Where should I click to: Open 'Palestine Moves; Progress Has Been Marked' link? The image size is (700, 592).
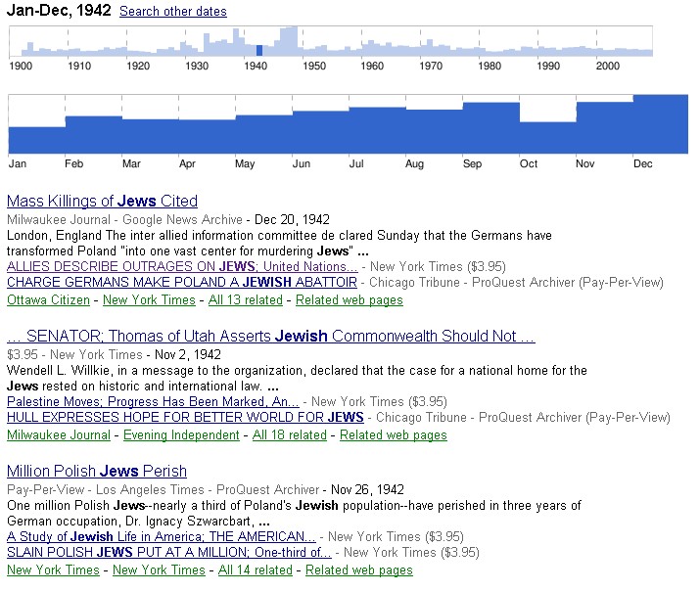point(153,401)
